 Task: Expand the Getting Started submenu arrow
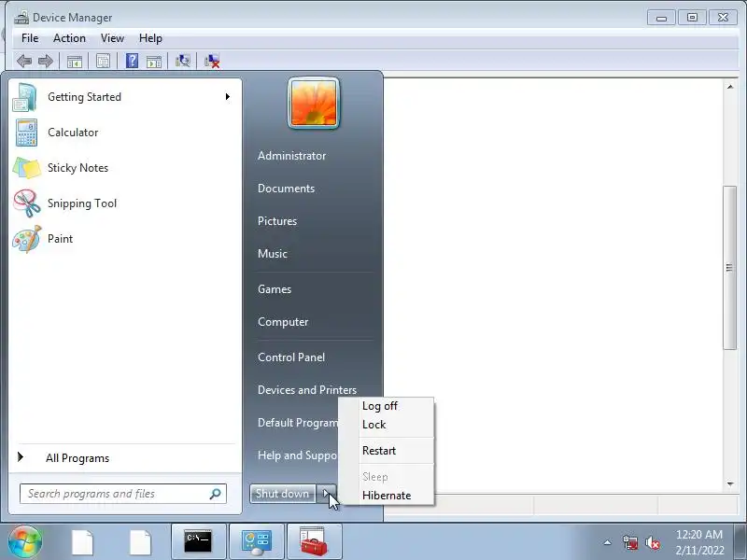[x=228, y=97]
